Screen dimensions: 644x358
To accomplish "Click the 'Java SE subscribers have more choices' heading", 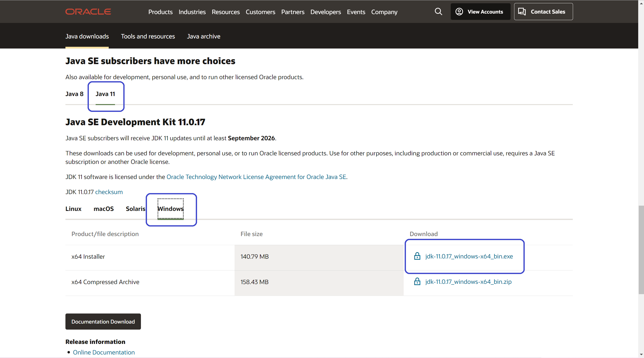I will [x=150, y=61].
